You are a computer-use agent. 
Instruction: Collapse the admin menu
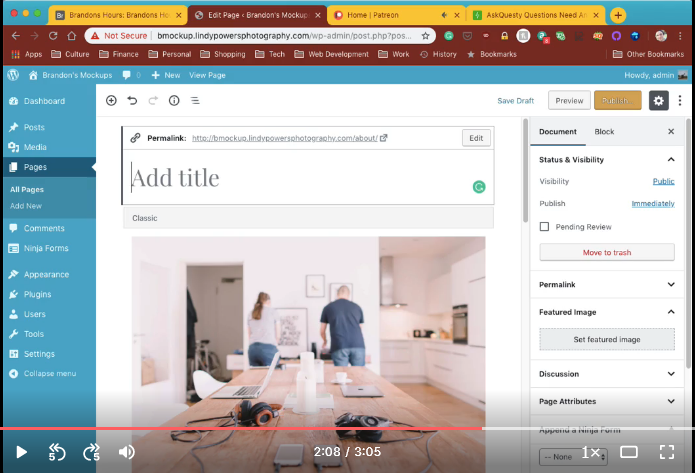tap(49, 373)
